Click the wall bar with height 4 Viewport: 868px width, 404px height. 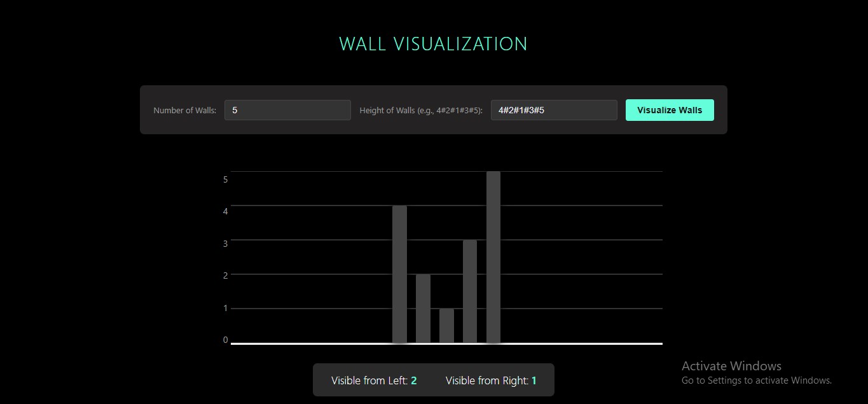400,274
